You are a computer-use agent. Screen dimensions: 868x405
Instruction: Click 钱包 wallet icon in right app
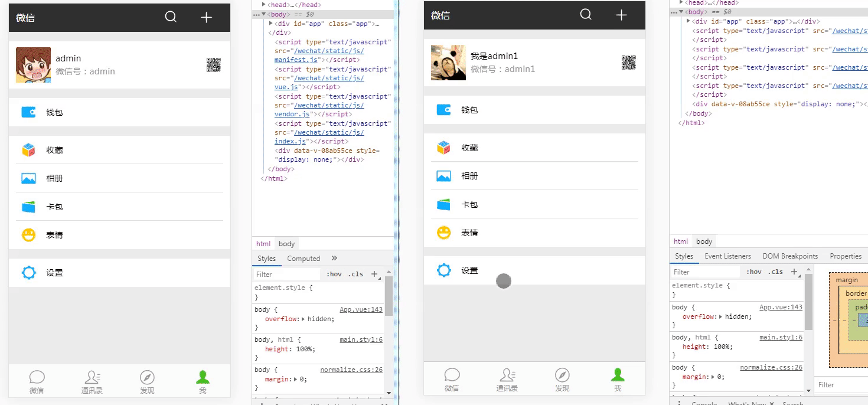[x=443, y=109]
